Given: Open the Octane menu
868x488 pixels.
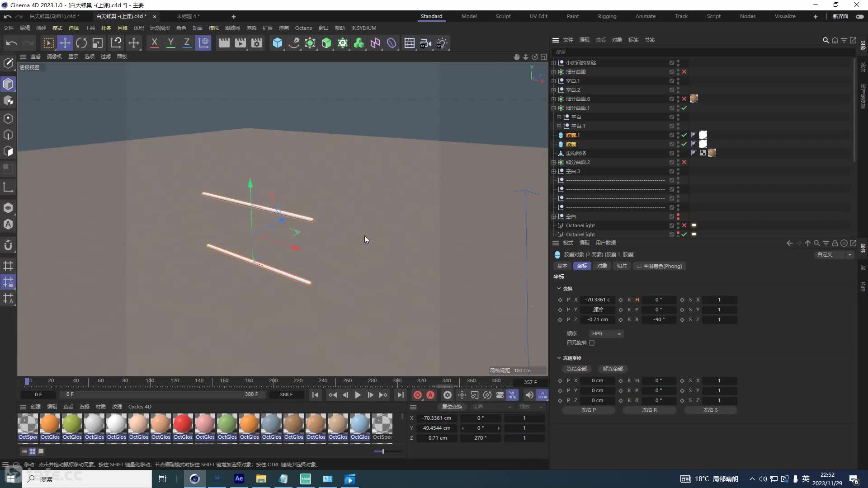Looking at the screenshot, I should click(x=303, y=28).
